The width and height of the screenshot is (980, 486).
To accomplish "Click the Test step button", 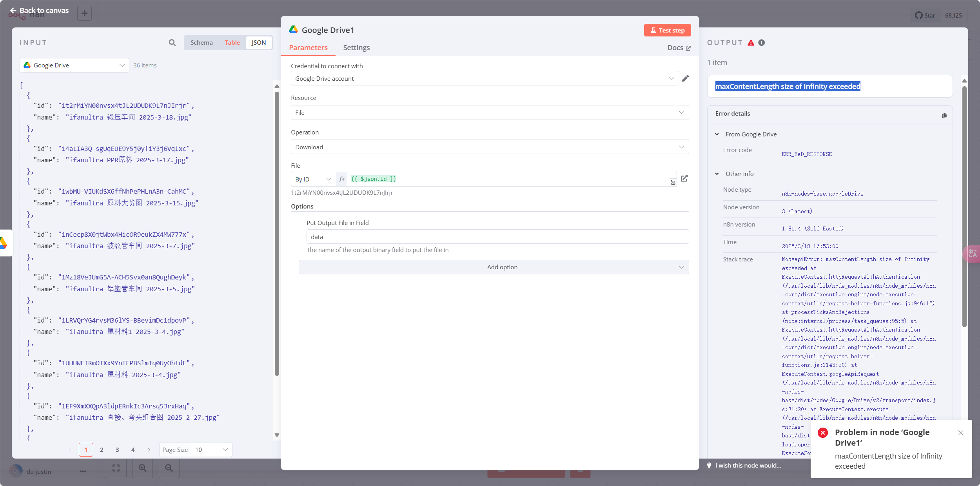I will pos(667,30).
